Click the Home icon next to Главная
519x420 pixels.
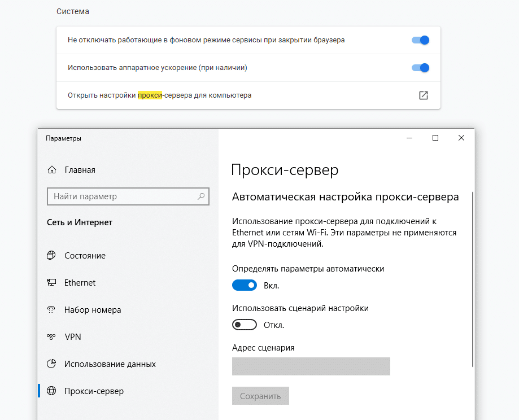52,170
